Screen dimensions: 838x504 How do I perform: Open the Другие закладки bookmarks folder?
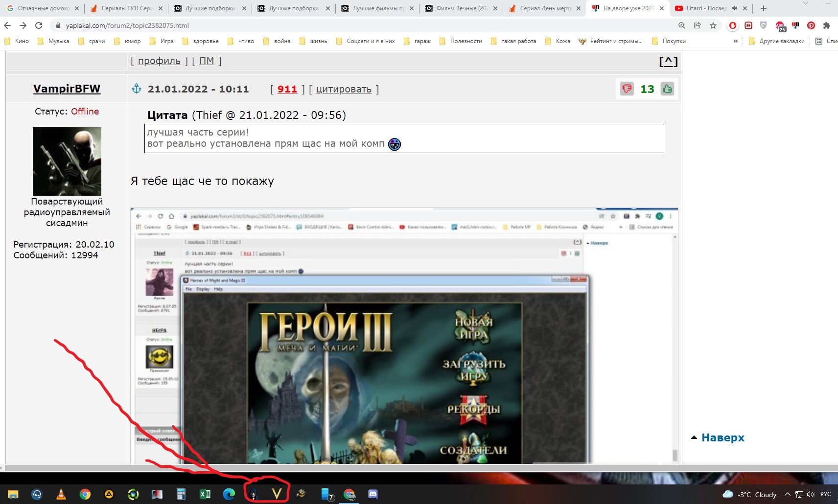click(777, 41)
